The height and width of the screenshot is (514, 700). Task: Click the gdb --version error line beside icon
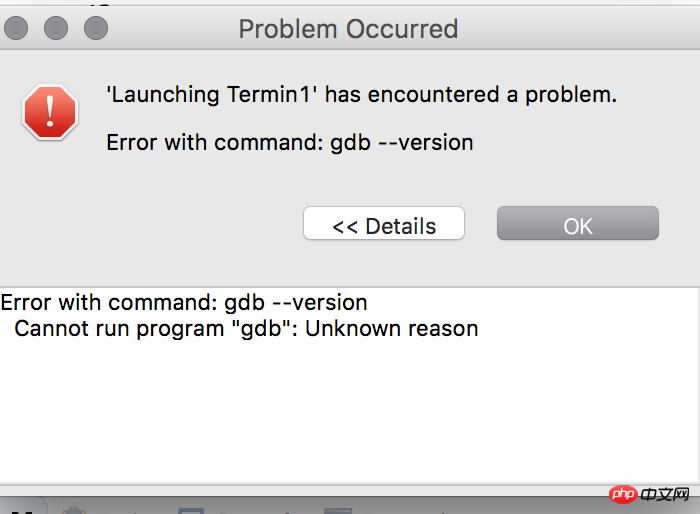(290, 143)
